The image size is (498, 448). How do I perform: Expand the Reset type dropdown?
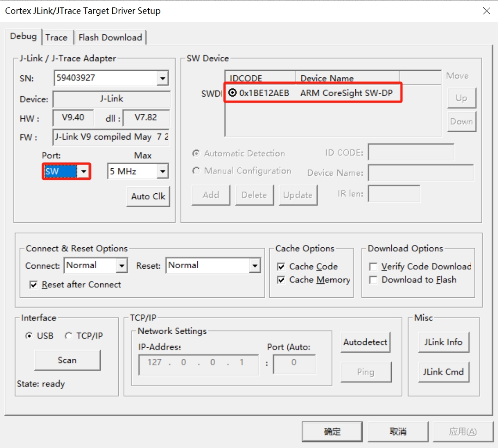click(x=255, y=266)
